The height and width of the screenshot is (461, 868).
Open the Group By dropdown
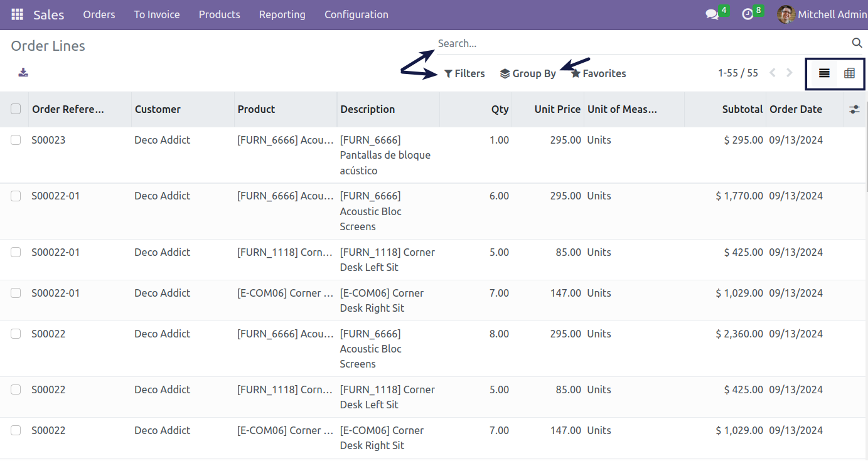click(x=528, y=73)
